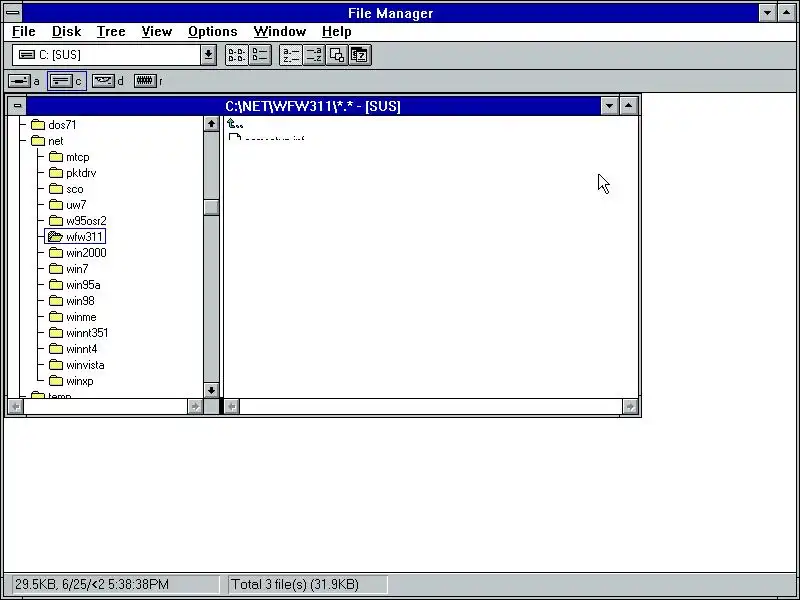
Task: Sort files by size toolbar button
Action: tap(337, 55)
